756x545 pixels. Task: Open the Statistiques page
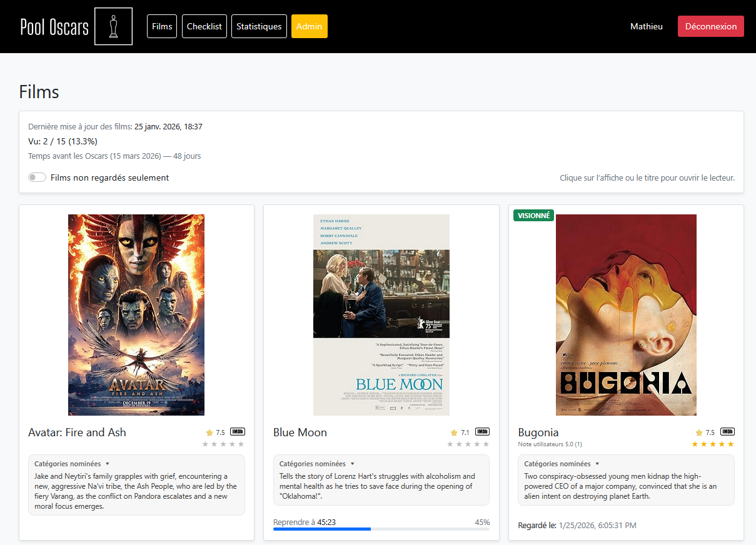[259, 26]
